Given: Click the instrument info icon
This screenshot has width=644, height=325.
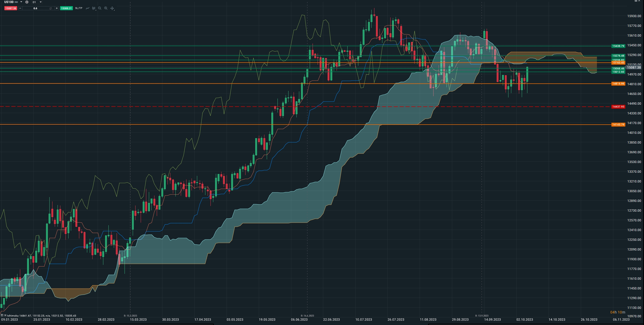Looking at the screenshot, I should (27, 2).
